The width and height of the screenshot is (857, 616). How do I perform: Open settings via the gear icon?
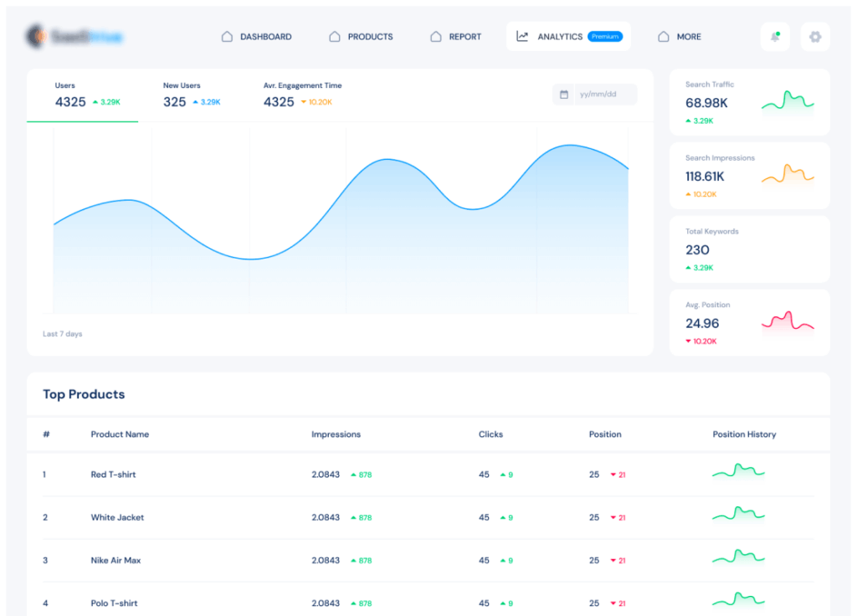815,37
